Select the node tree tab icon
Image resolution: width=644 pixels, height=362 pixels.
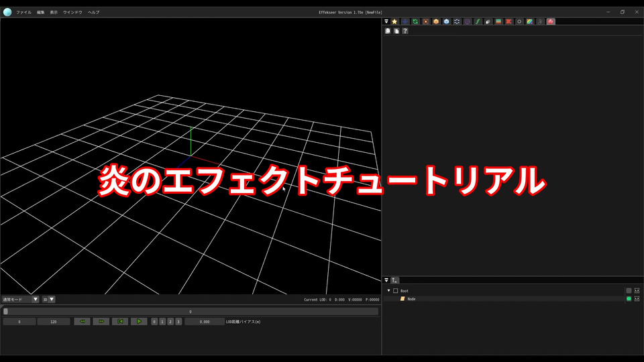tap(394, 280)
